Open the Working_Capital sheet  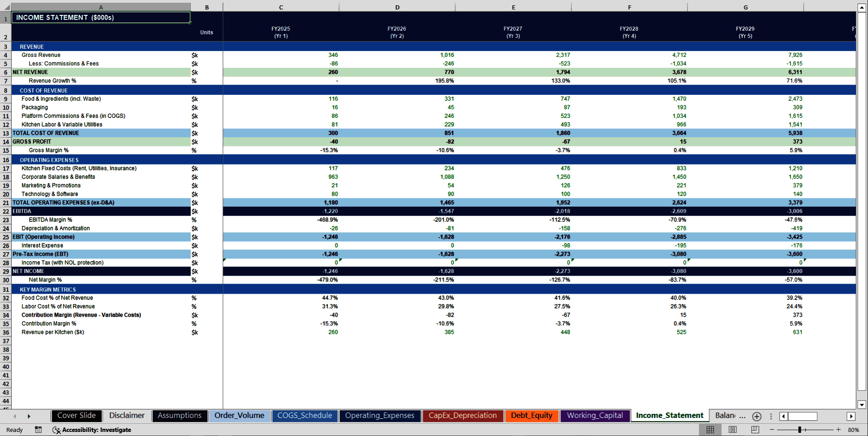coord(594,416)
